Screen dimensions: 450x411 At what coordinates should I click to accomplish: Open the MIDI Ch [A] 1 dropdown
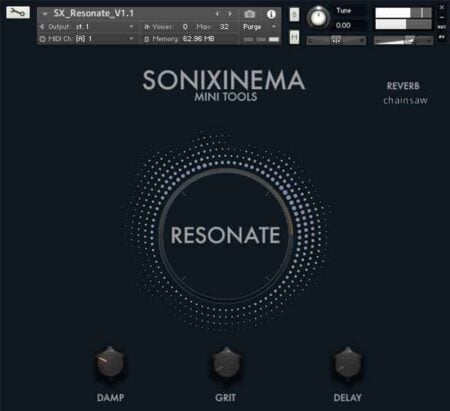click(87, 39)
